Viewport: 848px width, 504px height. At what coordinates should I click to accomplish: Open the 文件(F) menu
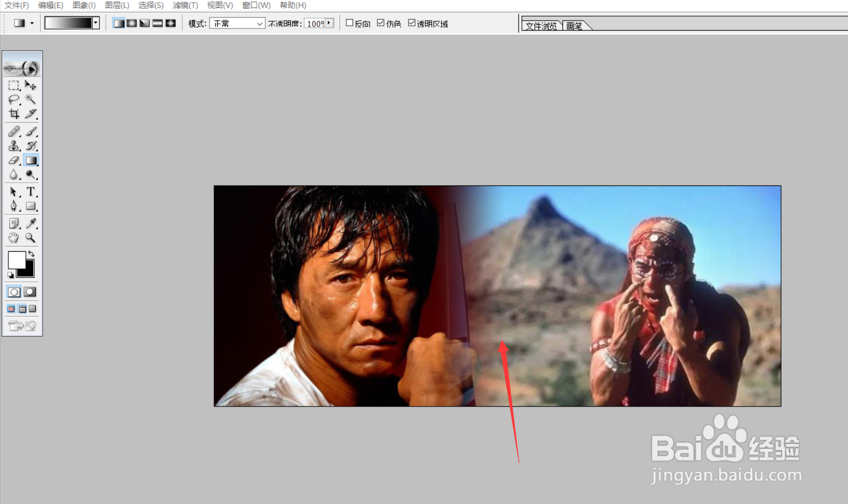[x=17, y=5]
